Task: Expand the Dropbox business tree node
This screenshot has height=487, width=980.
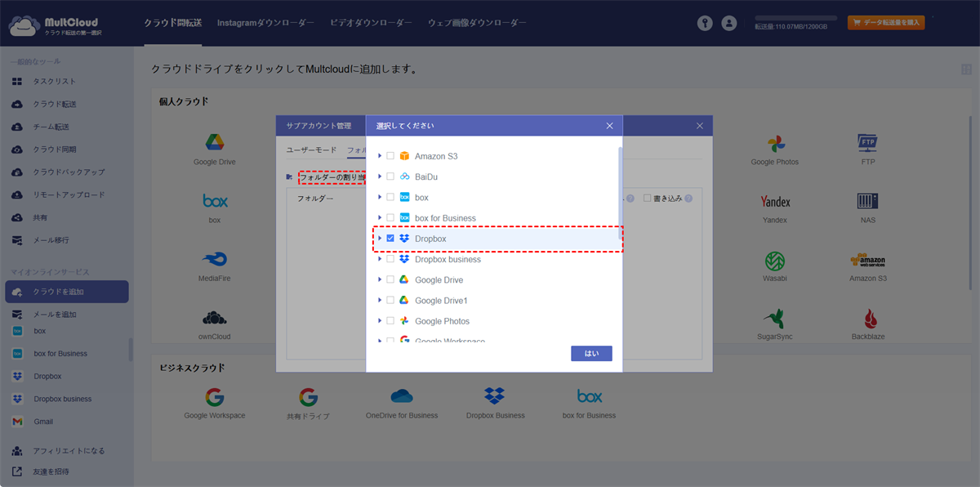Action: pos(379,259)
